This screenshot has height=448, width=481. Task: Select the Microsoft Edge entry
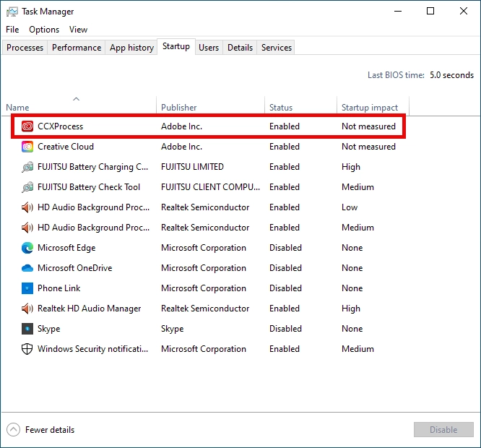tap(66, 248)
